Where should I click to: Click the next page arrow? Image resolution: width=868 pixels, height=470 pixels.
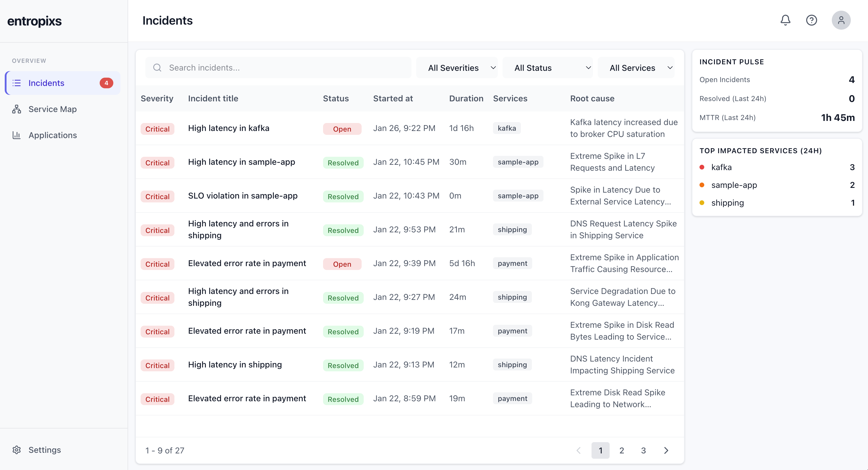coord(666,450)
